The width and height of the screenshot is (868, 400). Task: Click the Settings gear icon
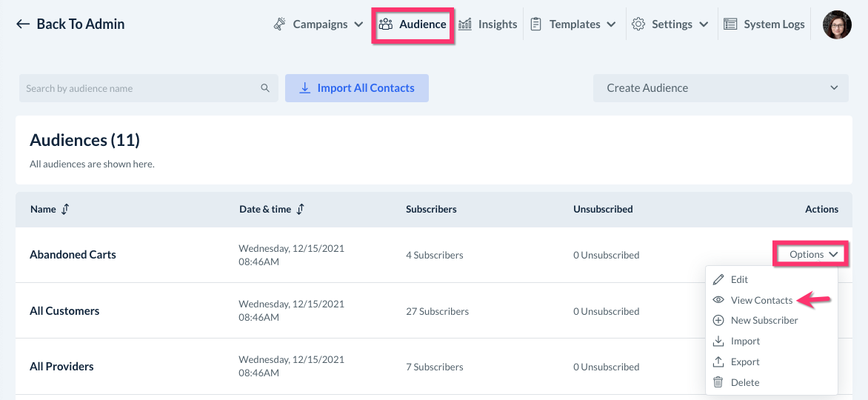click(x=638, y=24)
